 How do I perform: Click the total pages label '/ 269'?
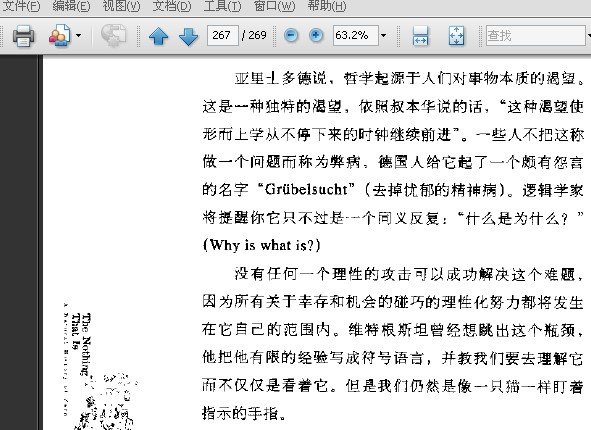[x=254, y=35]
